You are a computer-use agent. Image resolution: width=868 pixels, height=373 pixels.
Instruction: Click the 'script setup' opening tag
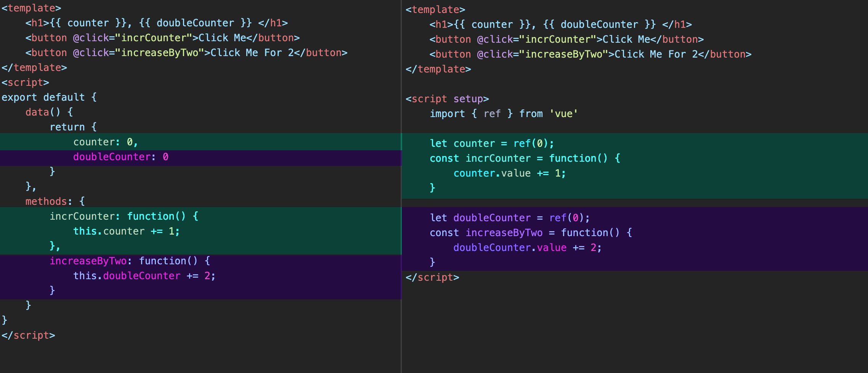coord(447,99)
